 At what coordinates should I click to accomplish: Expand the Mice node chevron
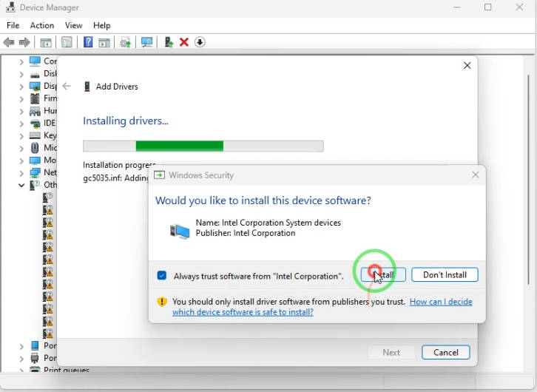pos(21,148)
